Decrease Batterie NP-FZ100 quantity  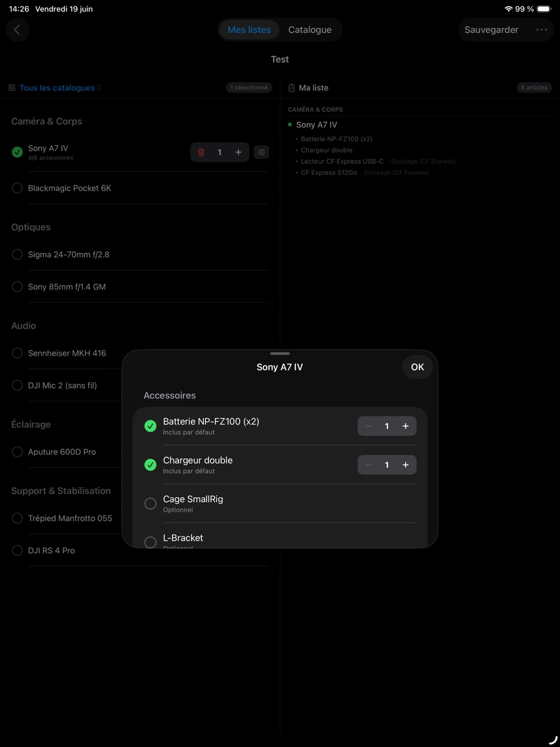pos(368,426)
